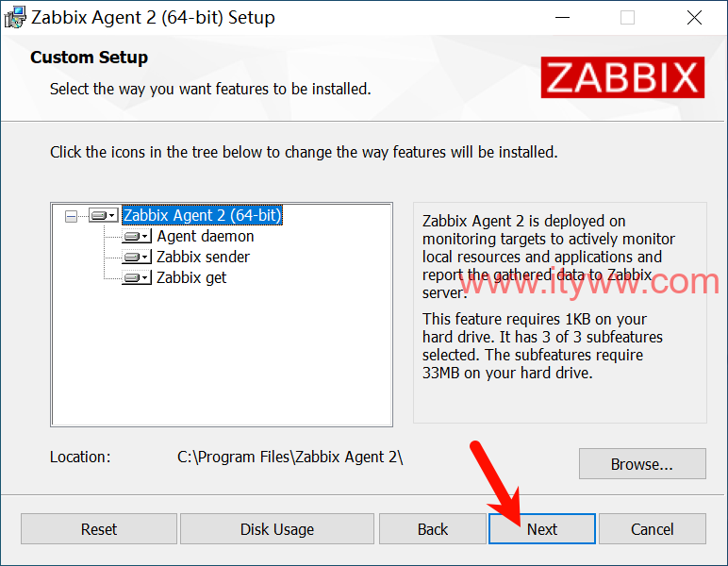Open dropdown arrow beside Zabbix get icon
This screenshot has height=566, width=728.
[145, 277]
